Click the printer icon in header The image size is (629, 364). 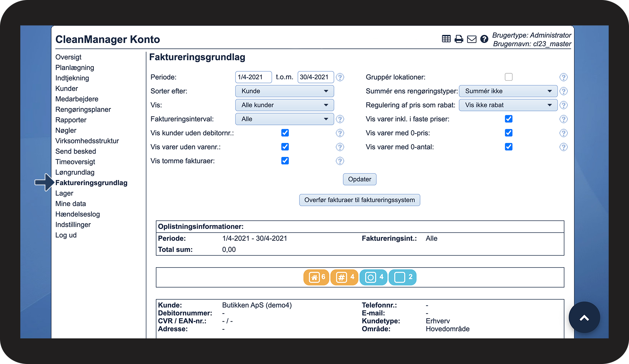point(459,39)
